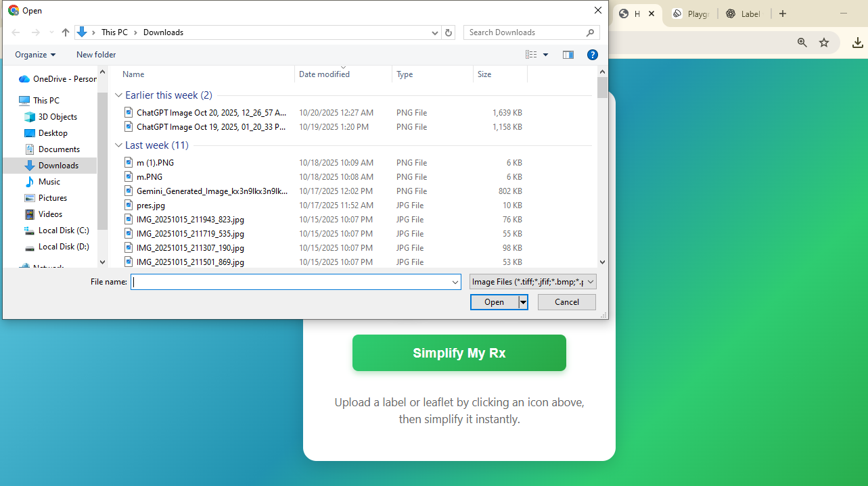Click the file list vertical scrollbar thumb
The image size is (868, 486).
(x=602, y=88)
